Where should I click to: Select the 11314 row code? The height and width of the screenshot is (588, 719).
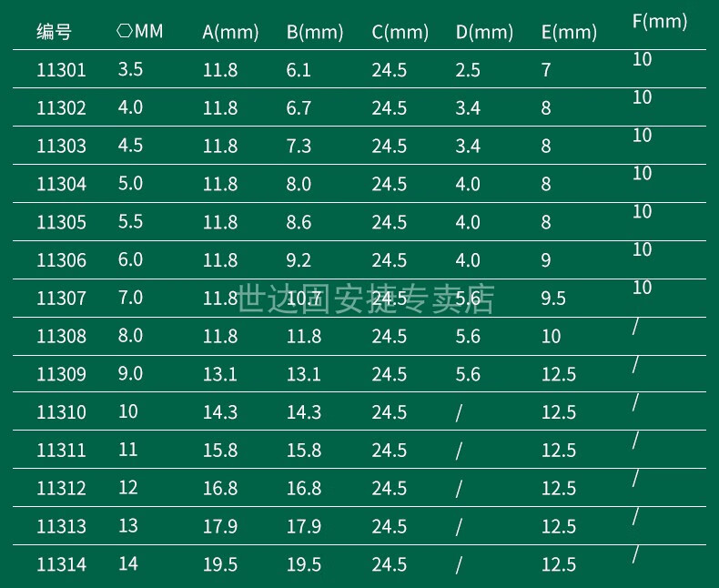(62, 564)
